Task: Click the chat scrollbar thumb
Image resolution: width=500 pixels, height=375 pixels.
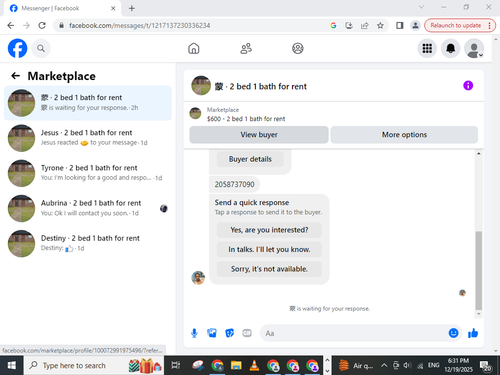Action: (x=479, y=270)
